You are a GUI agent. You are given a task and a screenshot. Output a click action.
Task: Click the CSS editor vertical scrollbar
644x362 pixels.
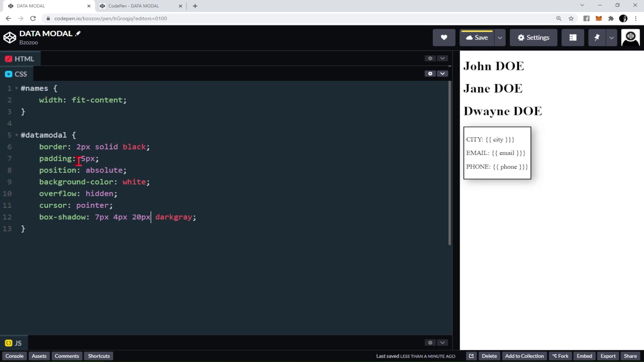pyautogui.click(x=449, y=163)
